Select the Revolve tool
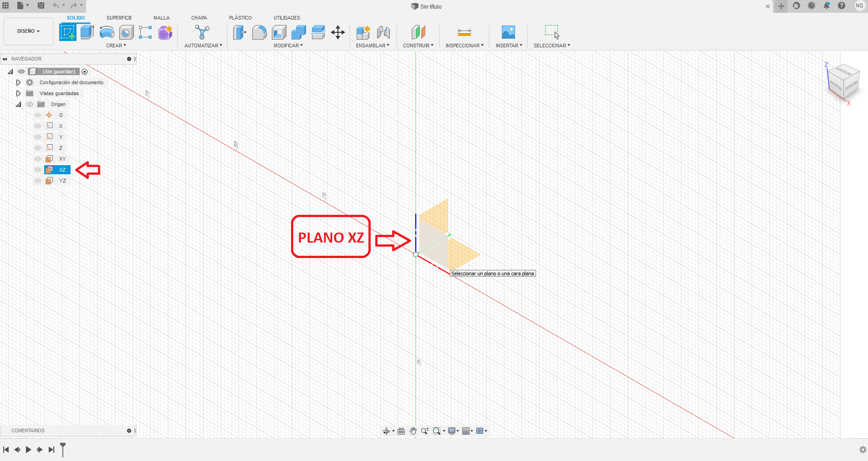The width and height of the screenshot is (868, 461). coord(107,32)
